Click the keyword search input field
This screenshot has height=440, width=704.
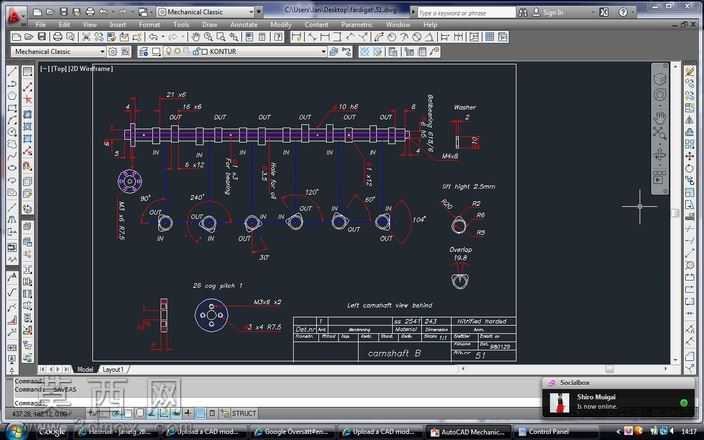coord(466,13)
